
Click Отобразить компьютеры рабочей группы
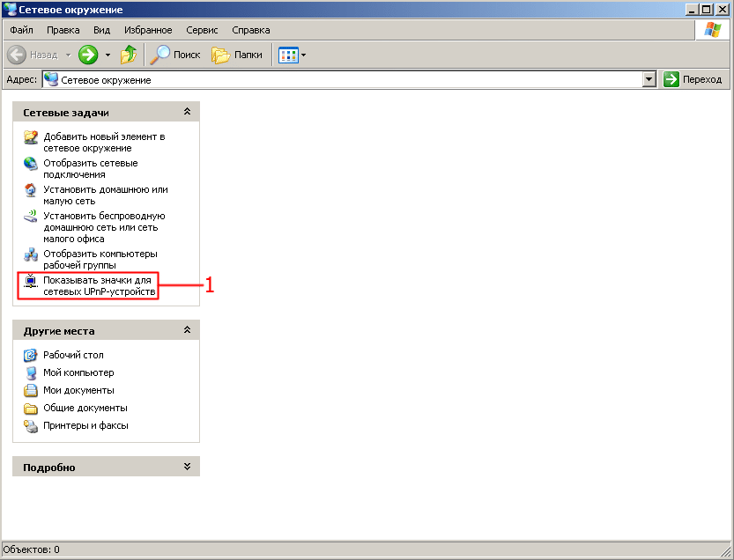pyautogui.click(x=100, y=259)
